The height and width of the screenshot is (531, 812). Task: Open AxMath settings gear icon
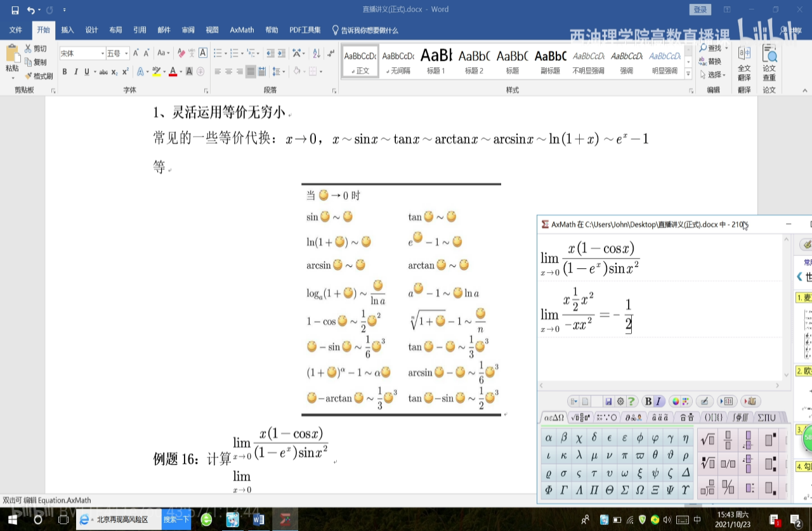(x=620, y=402)
